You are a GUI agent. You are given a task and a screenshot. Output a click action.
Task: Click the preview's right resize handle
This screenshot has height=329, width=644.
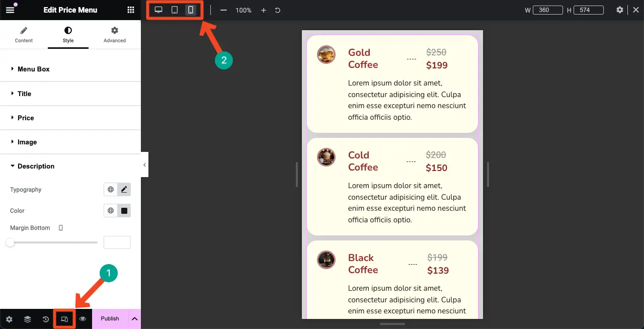click(x=488, y=175)
